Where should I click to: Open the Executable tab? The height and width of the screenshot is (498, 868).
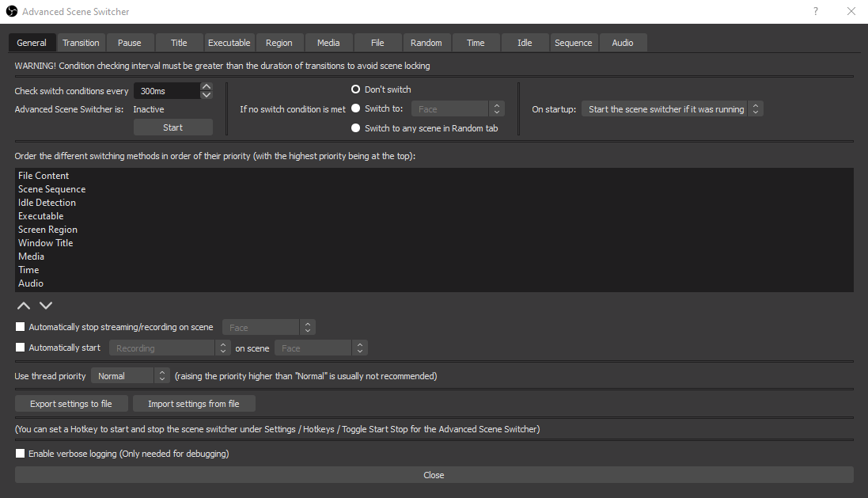pyautogui.click(x=229, y=43)
